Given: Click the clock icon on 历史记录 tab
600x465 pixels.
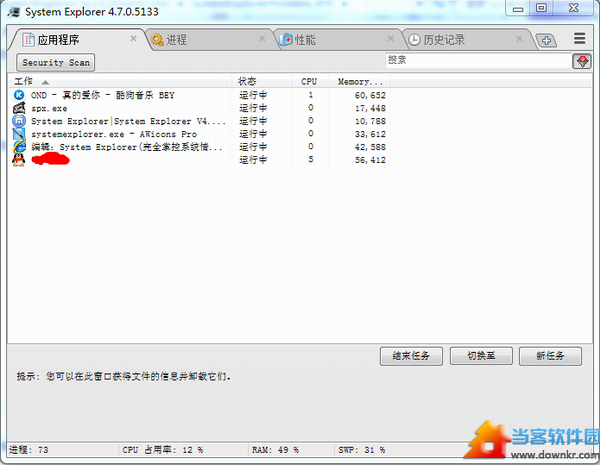Looking at the screenshot, I should 414,39.
